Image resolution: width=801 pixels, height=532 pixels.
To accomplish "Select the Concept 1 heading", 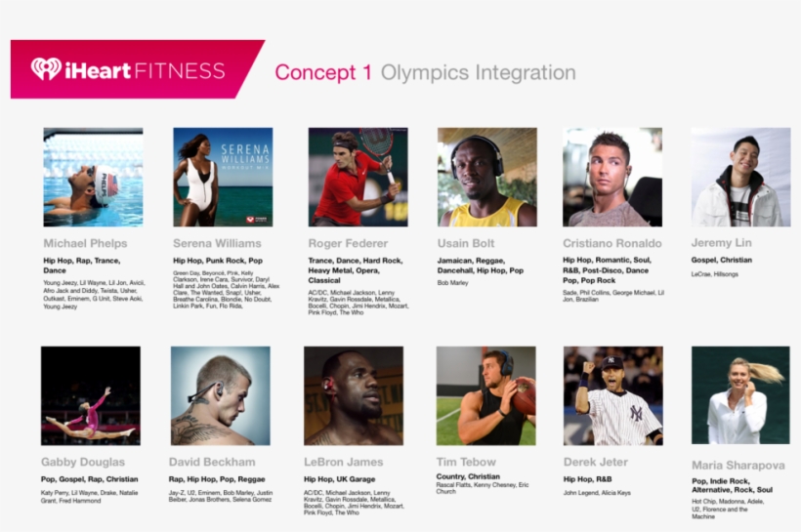I will pos(323,72).
